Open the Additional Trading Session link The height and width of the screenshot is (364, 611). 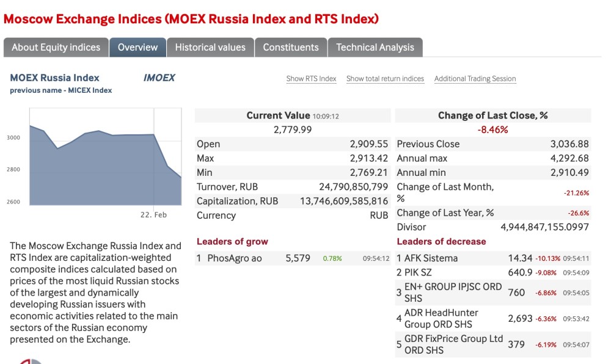pos(475,79)
